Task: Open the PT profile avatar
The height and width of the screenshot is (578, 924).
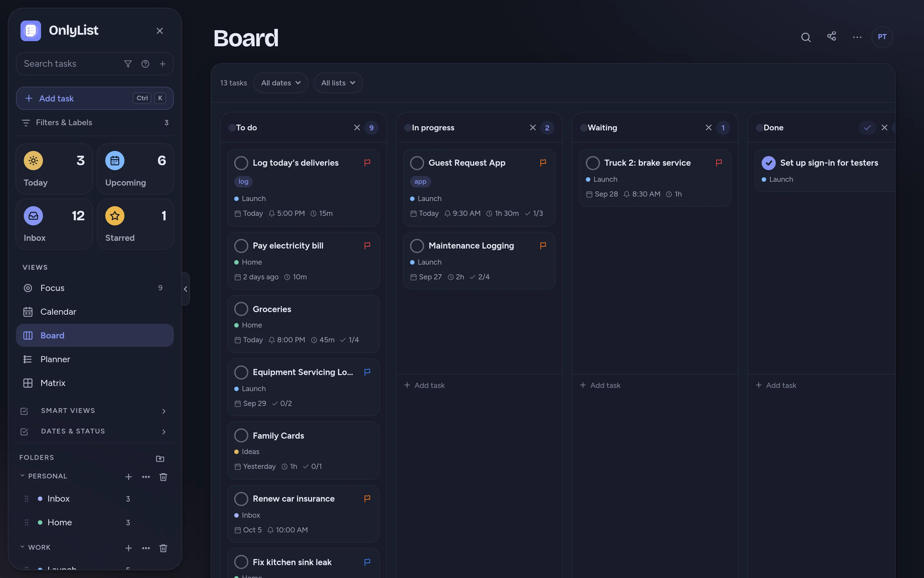Action: click(882, 37)
